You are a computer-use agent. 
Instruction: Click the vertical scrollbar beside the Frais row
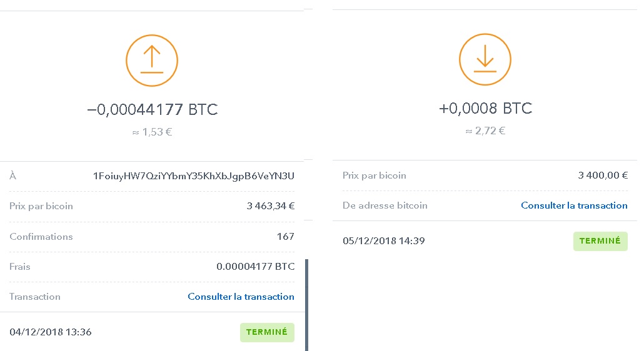pyautogui.click(x=307, y=305)
